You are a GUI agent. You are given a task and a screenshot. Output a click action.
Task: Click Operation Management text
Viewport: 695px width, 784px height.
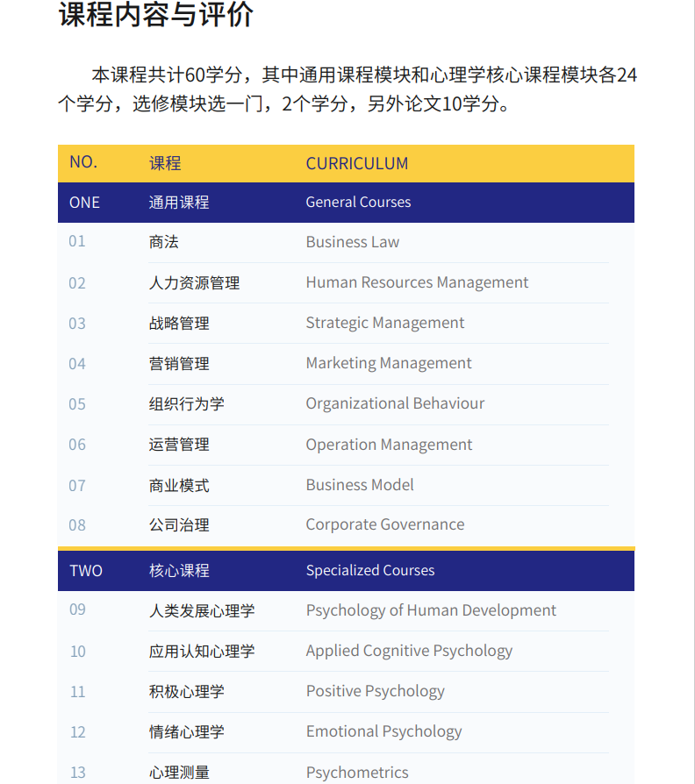tap(389, 445)
